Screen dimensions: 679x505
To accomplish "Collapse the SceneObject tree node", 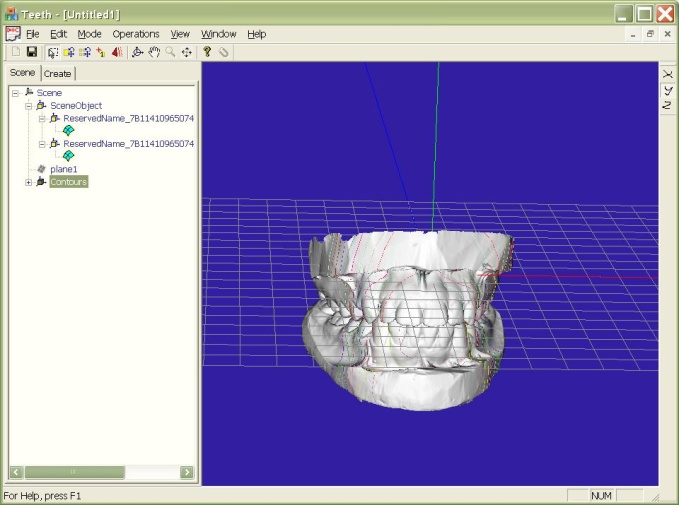I will [x=28, y=106].
